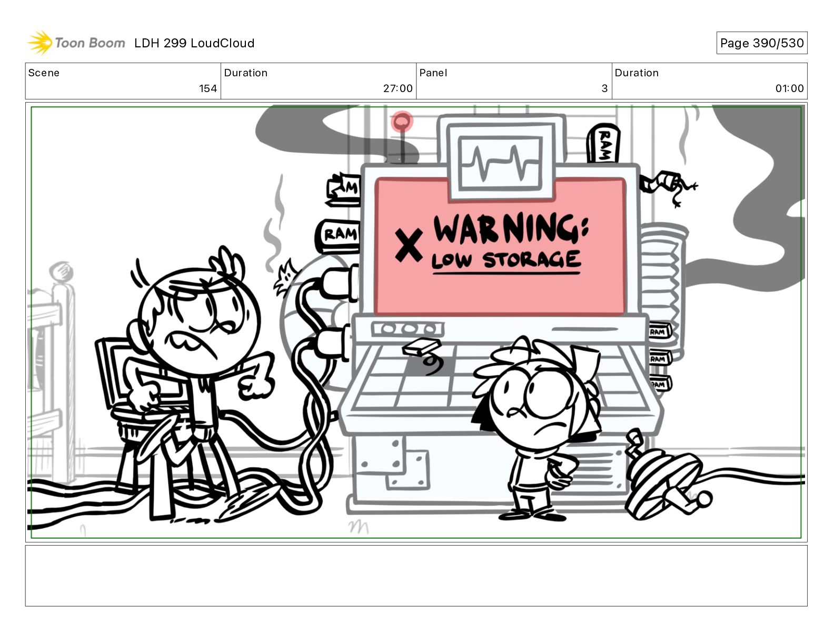
Task: Click the 'Scene' header label
Action: coord(44,73)
